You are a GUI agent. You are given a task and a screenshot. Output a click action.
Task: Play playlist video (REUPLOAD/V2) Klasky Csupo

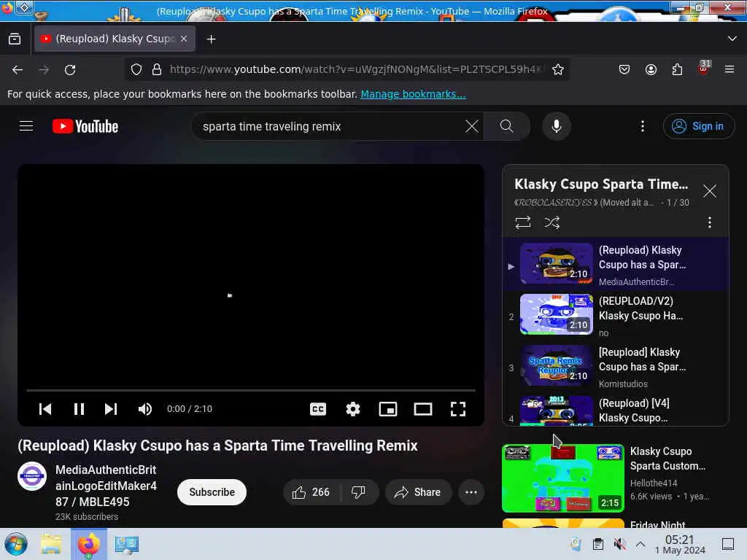616,316
